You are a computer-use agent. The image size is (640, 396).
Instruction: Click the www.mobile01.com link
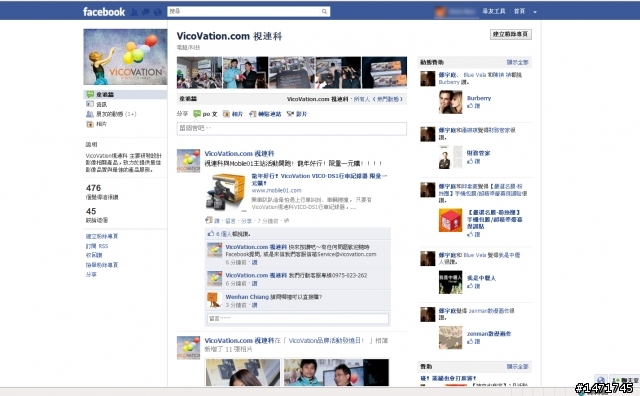276,191
